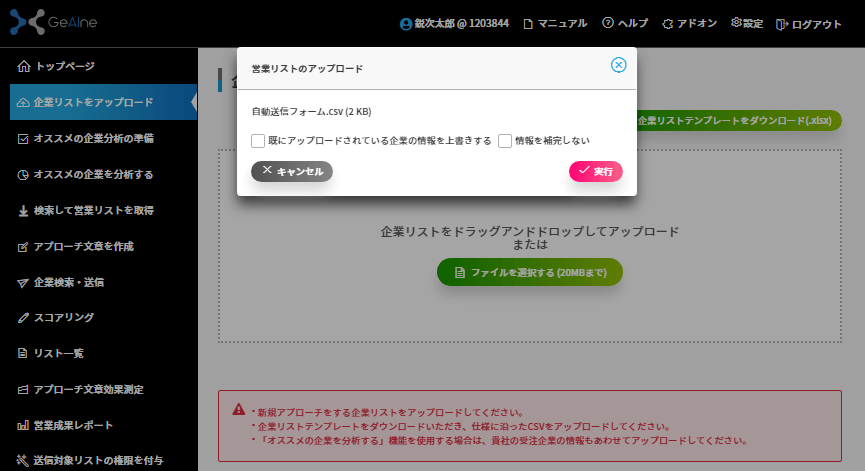The width and height of the screenshot is (865, 471).
Task: Collapse sidebar using the arrow beside 企業リストをアップロード
Action: [193, 102]
